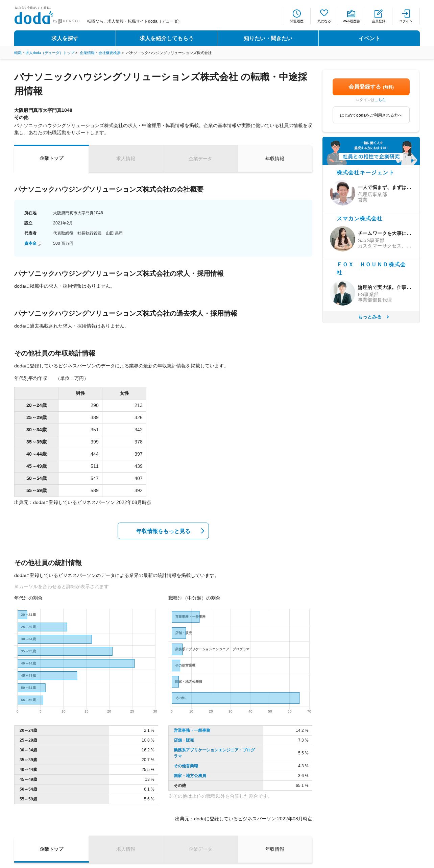Image resolution: width=434 pixels, height=868 pixels.
Task: Click 一人で悩まず、まずは… headline
Action: pos(384,187)
